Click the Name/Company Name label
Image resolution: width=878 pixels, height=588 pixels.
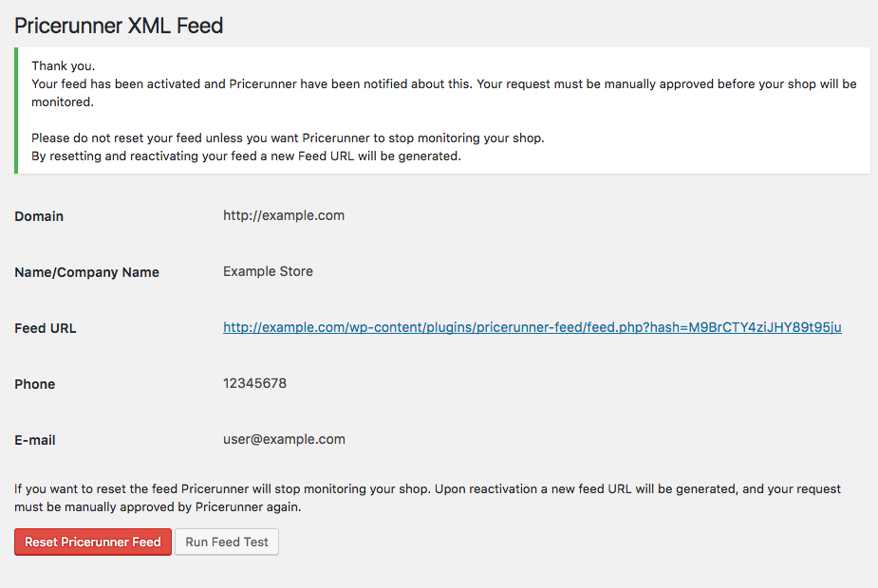[86, 272]
